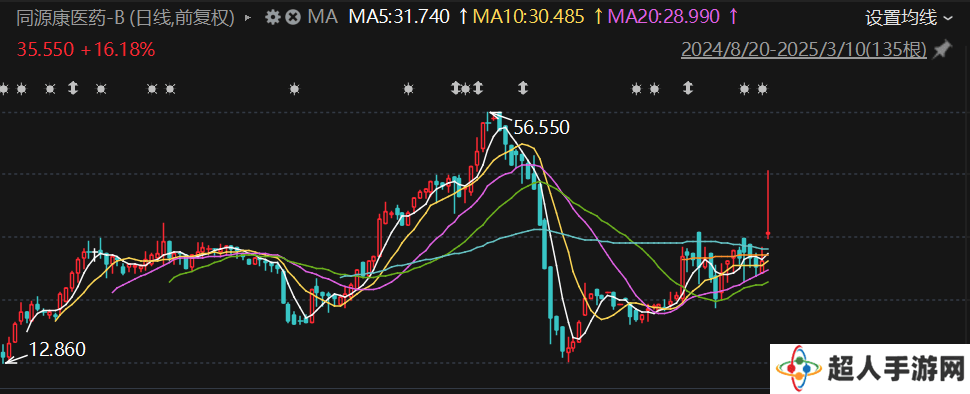Click the star event marker above the latest red candle
The image size is (970, 394).
coord(762,89)
